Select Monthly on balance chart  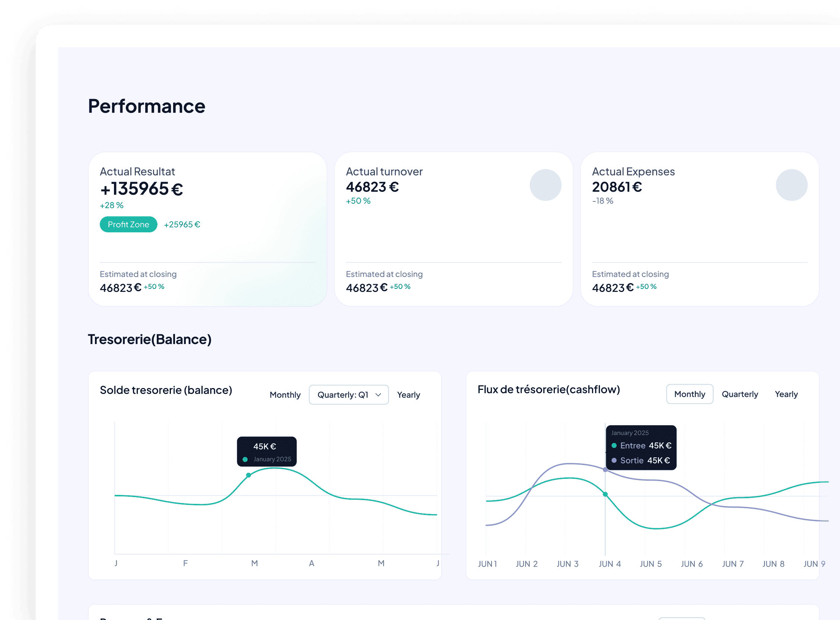click(x=285, y=395)
